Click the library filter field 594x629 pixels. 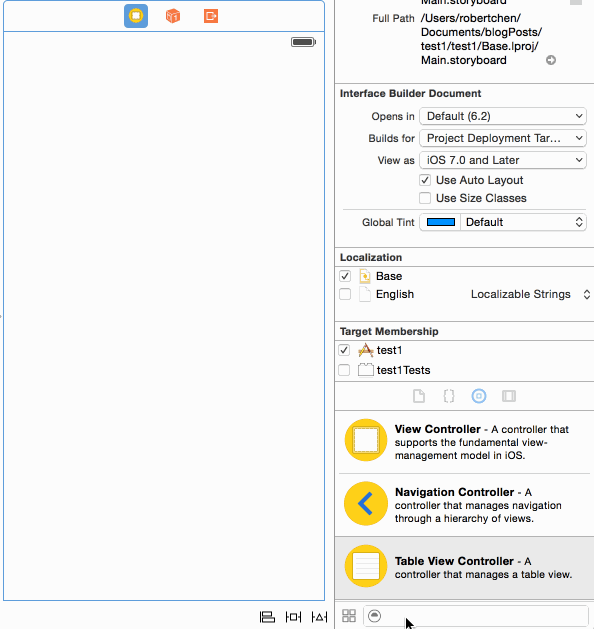(475, 616)
